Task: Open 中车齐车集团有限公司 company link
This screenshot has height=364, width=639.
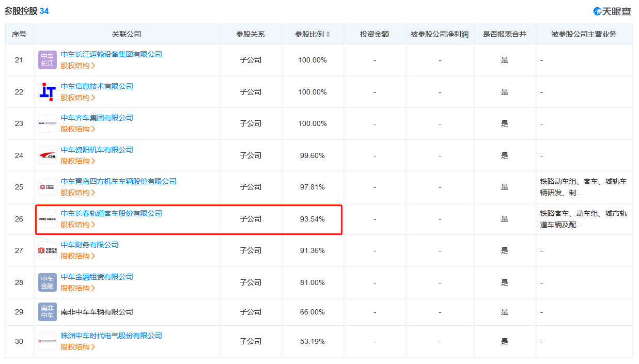Action: point(97,118)
